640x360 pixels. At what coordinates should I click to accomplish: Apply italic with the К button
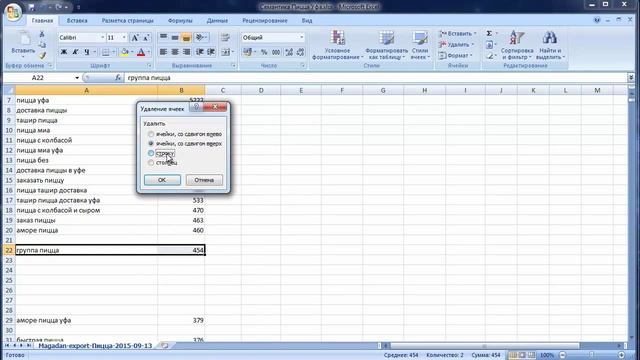click(75, 52)
